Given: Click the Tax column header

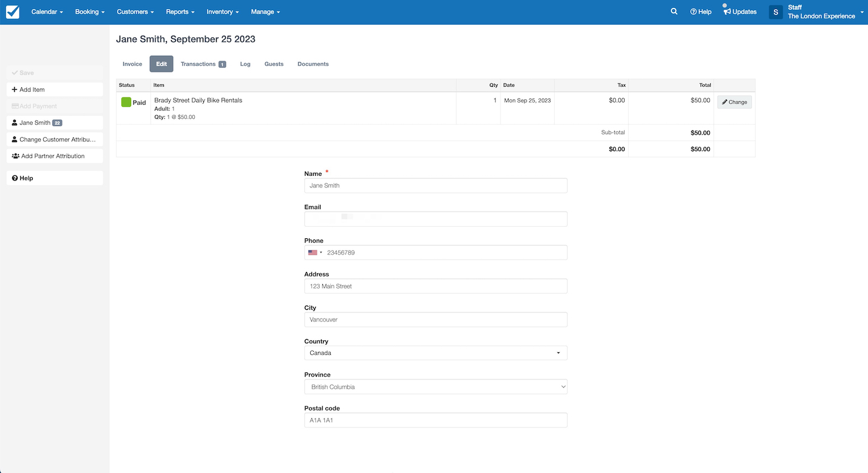Looking at the screenshot, I should point(622,85).
